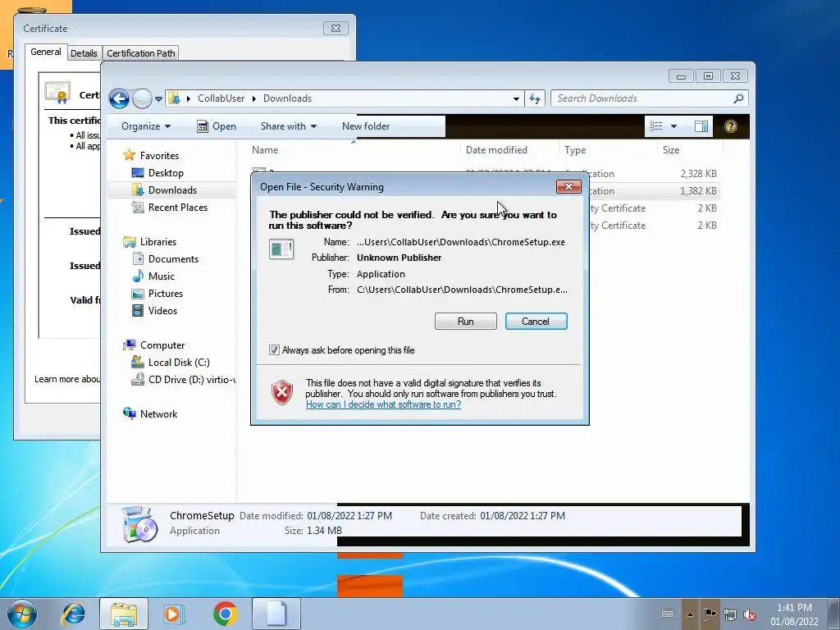Click the Music note icon
840x630 pixels.
tap(138, 276)
